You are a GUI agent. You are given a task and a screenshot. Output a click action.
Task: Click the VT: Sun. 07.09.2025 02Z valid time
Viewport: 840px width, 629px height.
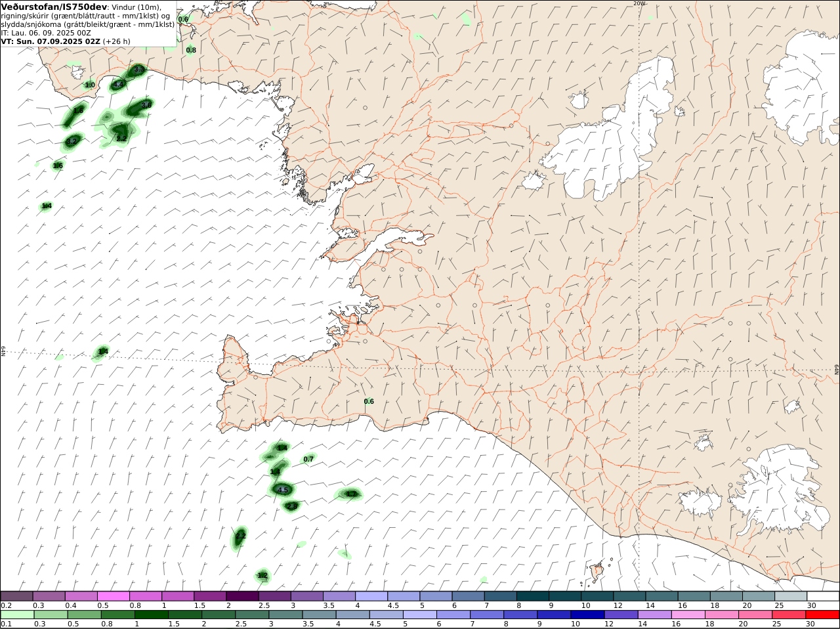click(51, 41)
